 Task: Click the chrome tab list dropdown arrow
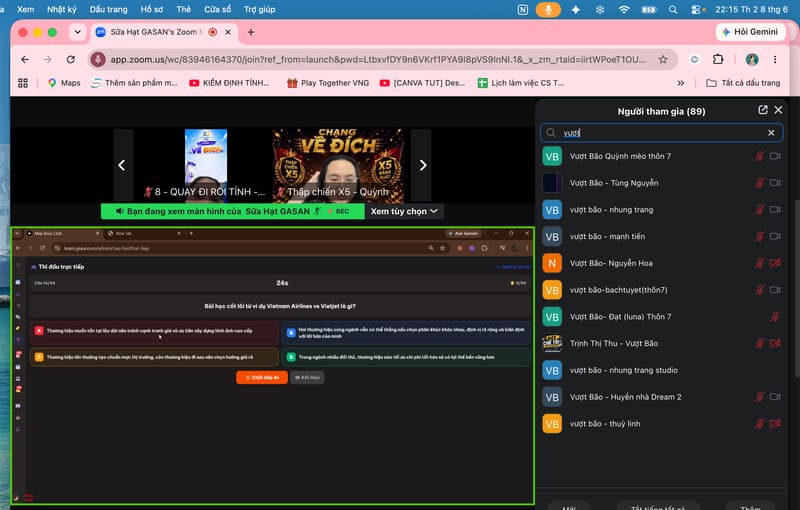point(78,32)
